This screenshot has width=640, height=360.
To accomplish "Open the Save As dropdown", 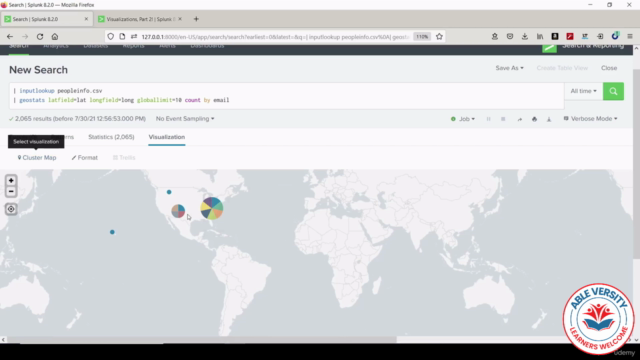I will coord(509,68).
